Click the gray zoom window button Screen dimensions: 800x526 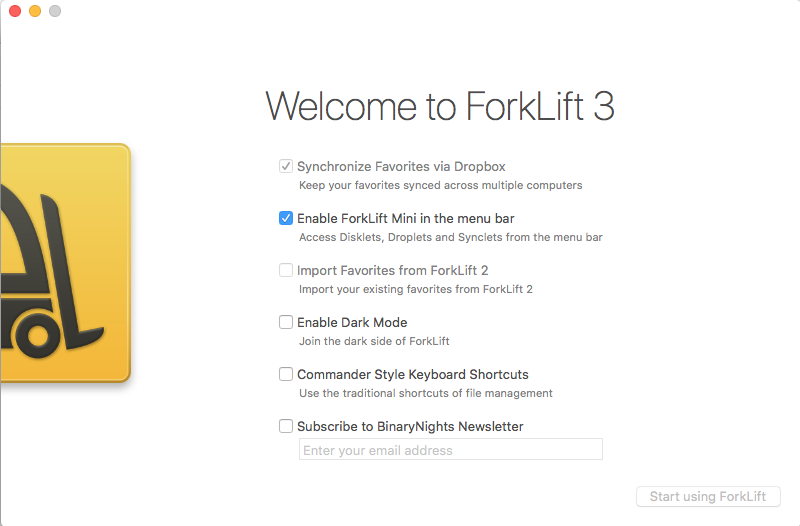tap(55, 11)
